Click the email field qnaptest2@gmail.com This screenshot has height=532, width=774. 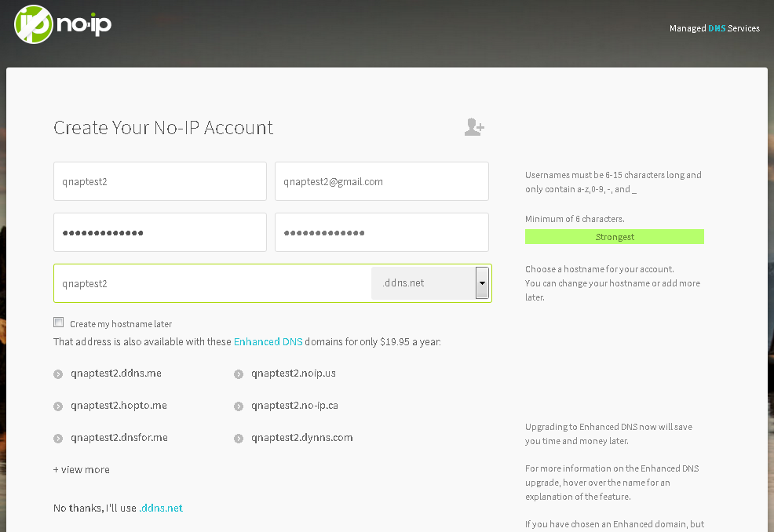tap(382, 181)
